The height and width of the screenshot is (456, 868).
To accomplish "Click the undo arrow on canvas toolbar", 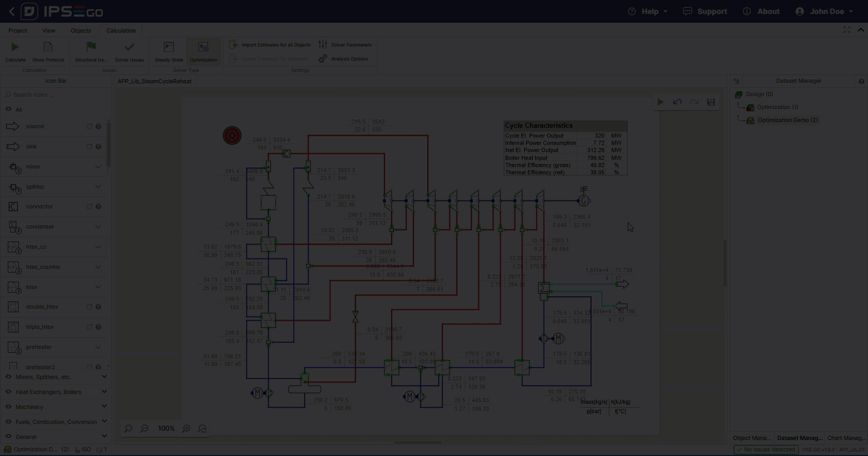I will click(677, 102).
